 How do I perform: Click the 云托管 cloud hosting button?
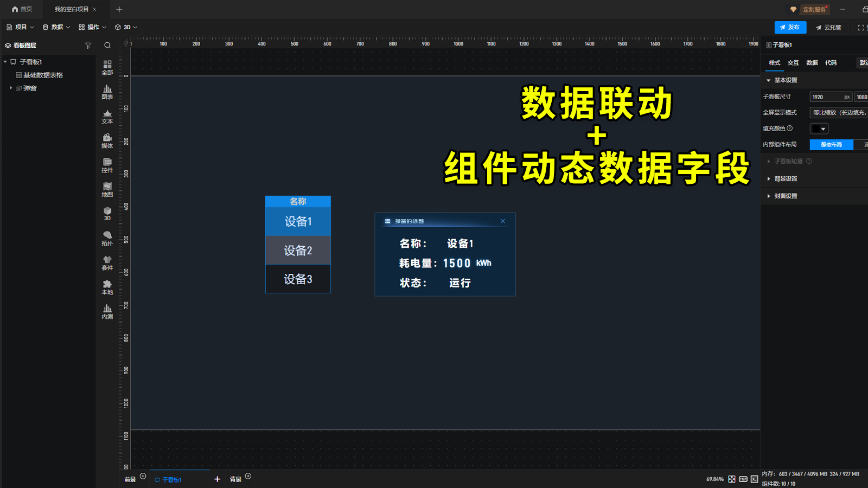[x=828, y=27]
